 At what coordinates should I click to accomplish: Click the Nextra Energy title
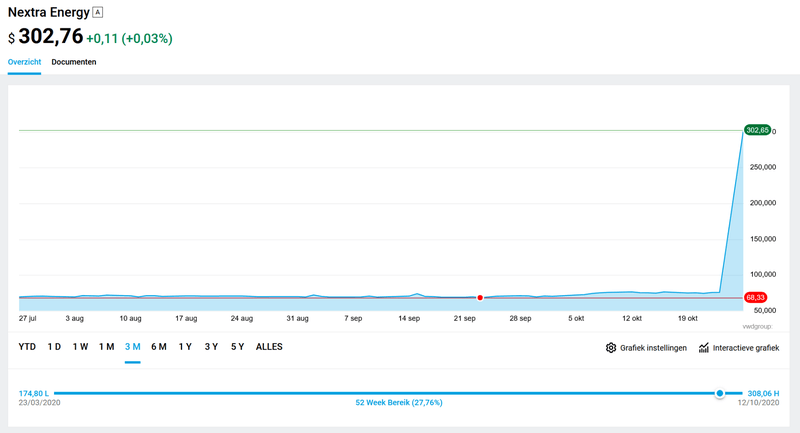[48, 12]
